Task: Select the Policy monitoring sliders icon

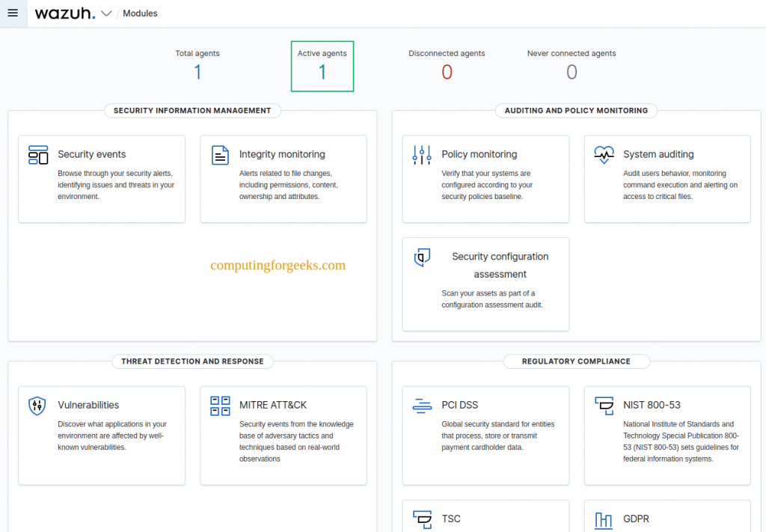Action: click(422, 154)
